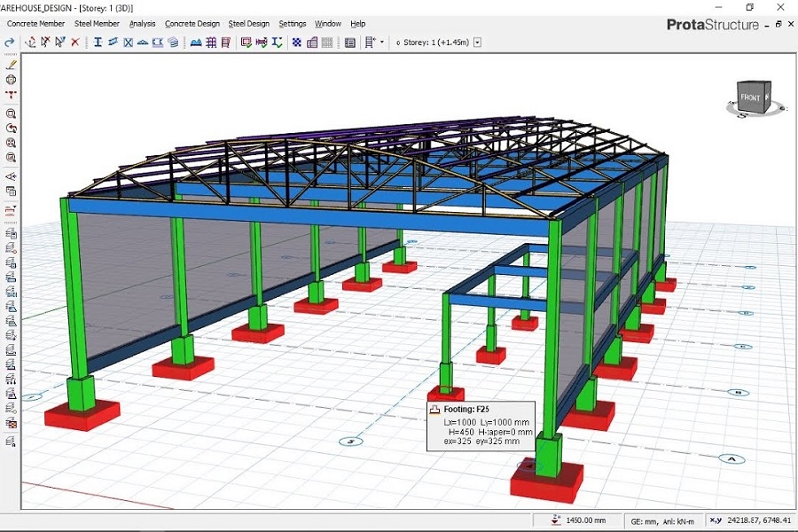Image resolution: width=798 pixels, height=532 pixels.
Task: Click the Storey: 1 (+1.45m) label
Action: tap(436, 43)
